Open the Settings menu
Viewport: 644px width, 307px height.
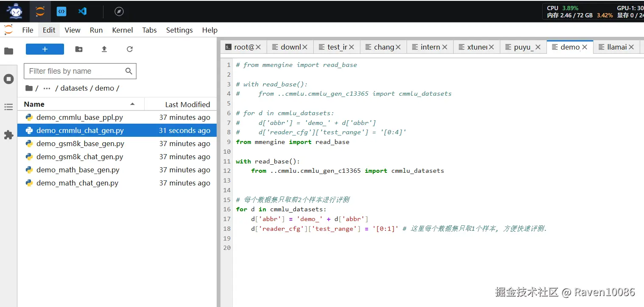tap(179, 30)
